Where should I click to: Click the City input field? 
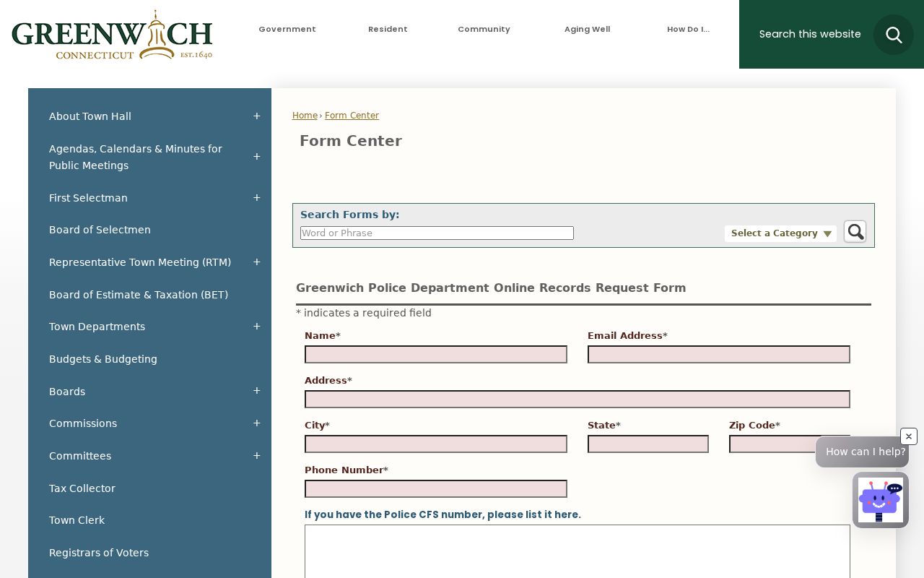tap(436, 444)
